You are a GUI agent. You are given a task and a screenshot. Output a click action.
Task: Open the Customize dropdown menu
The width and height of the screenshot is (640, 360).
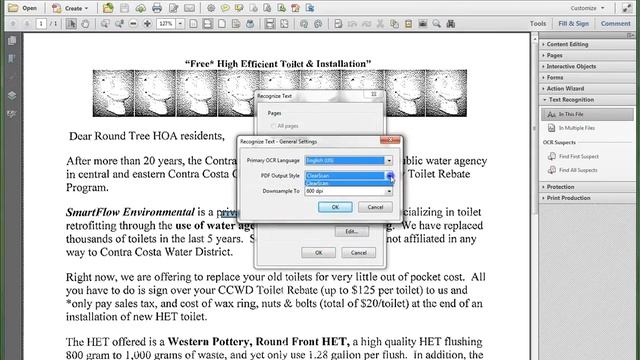tap(587, 8)
